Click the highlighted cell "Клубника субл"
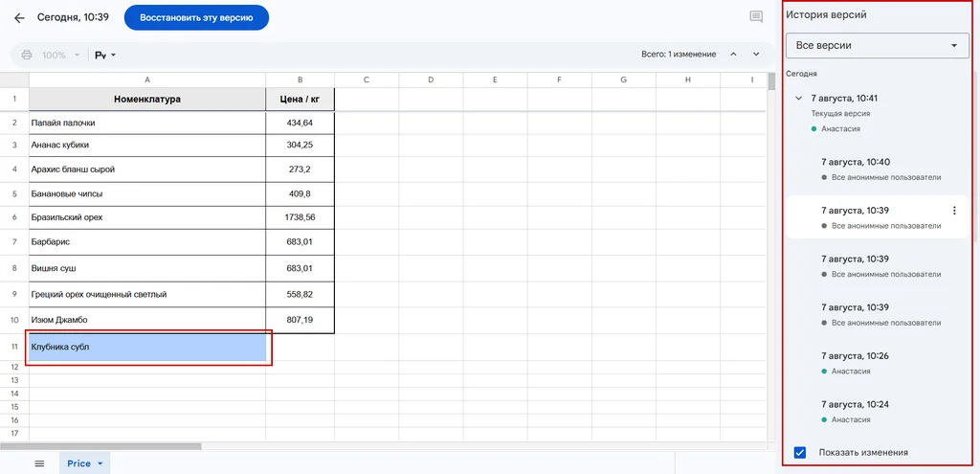Screen dimensions: 980x474 [x=147, y=347]
